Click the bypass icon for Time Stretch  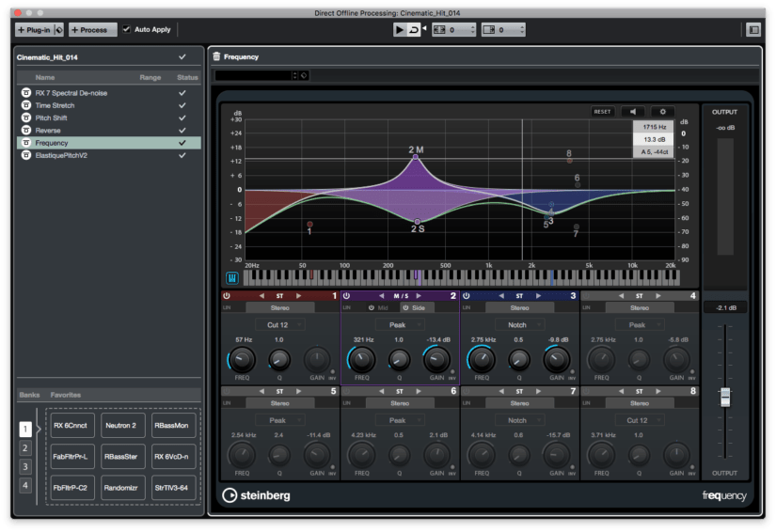(26, 105)
